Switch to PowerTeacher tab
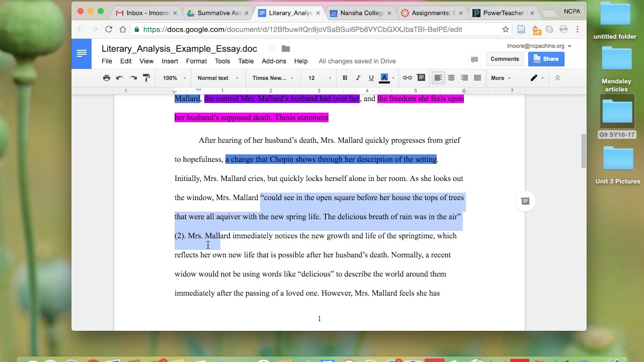The width and height of the screenshot is (644, 362). click(x=503, y=13)
